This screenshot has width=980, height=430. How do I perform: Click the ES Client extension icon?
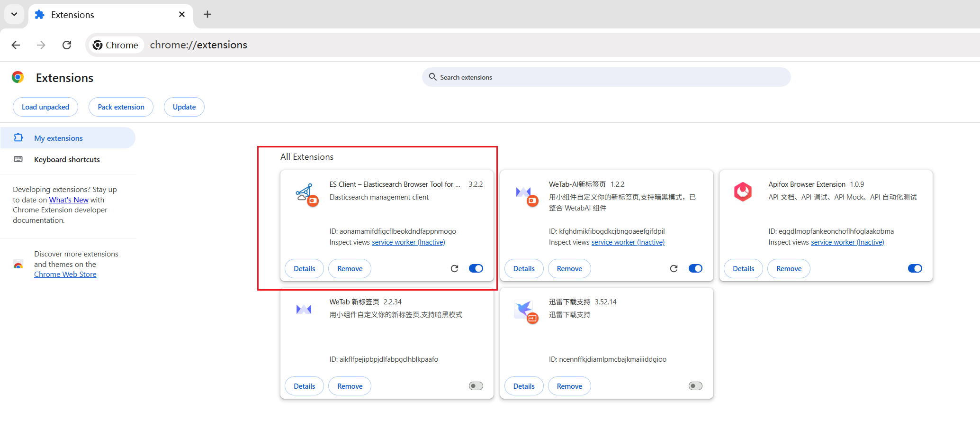[x=306, y=194]
